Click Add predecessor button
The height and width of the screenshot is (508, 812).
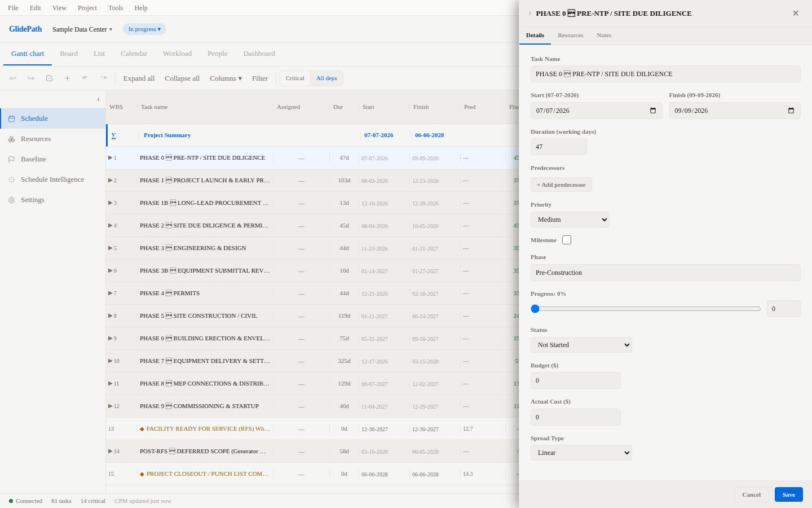point(561,185)
